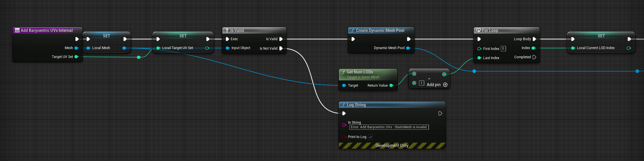
Task: Click the Get Num LODs Return Value pin
Action: [x=391, y=86]
